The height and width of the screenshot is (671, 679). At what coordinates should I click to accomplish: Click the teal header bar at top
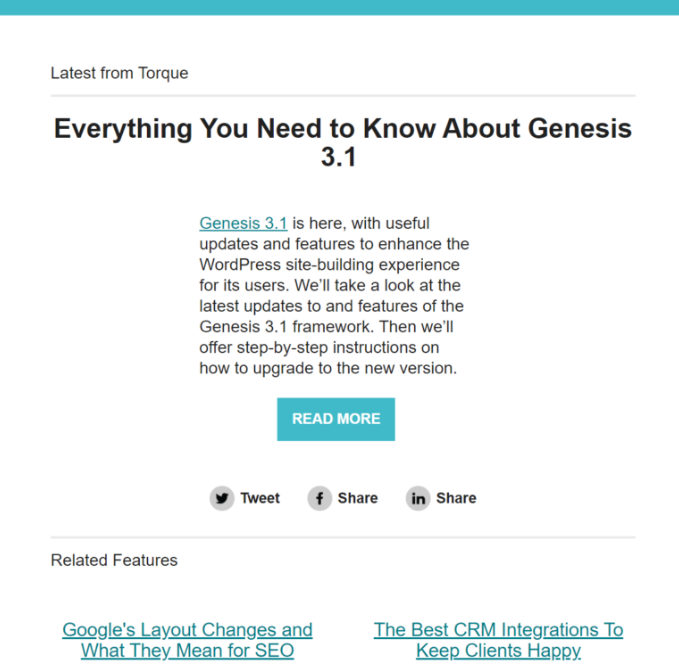pos(339,7)
